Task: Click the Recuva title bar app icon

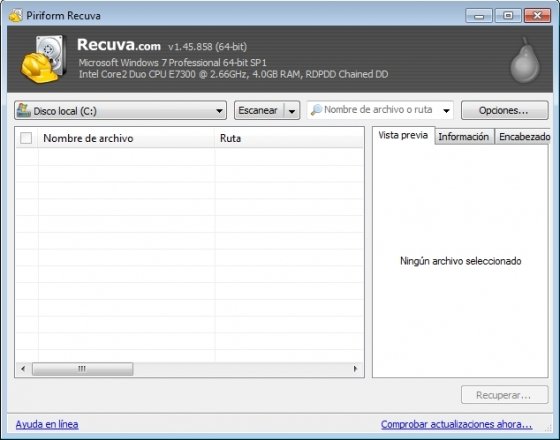Action: (x=16, y=16)
